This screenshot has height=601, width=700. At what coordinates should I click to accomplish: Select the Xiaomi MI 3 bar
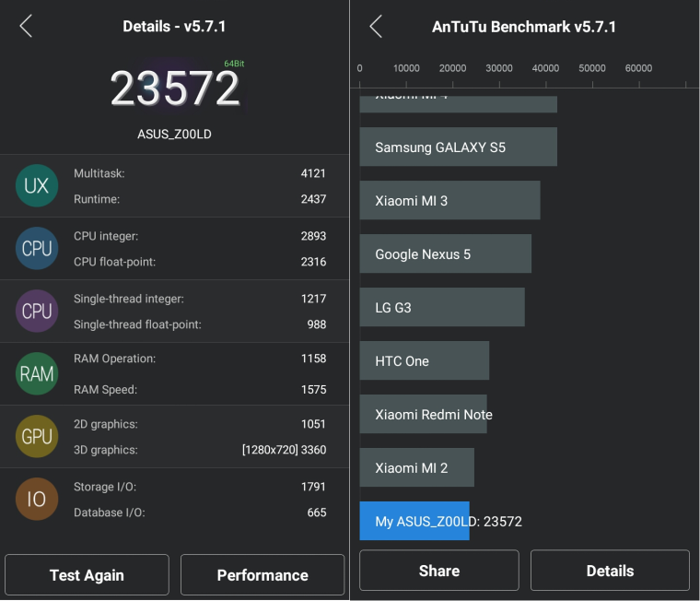pos(449,201)
